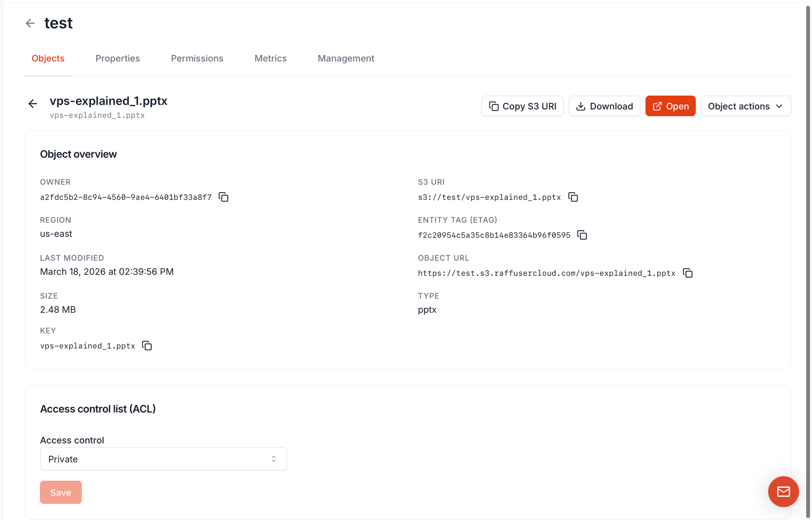Click the 2.48 MB size value
Screen dimensions: 812x520
[x=58, y=309]
